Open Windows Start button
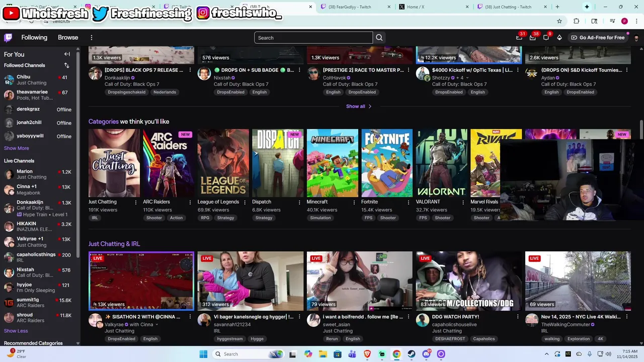The height and width of the screenshot is (362, 644). 203,354
